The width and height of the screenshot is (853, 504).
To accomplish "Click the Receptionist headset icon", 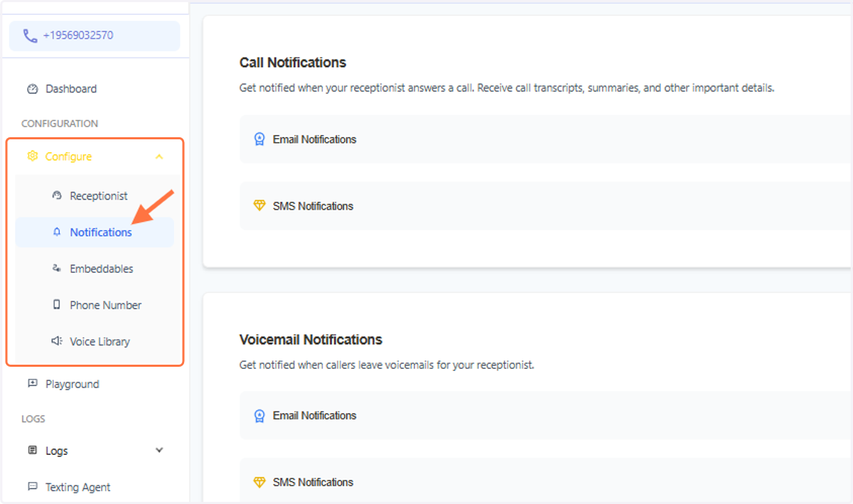I will pos(57,195).
